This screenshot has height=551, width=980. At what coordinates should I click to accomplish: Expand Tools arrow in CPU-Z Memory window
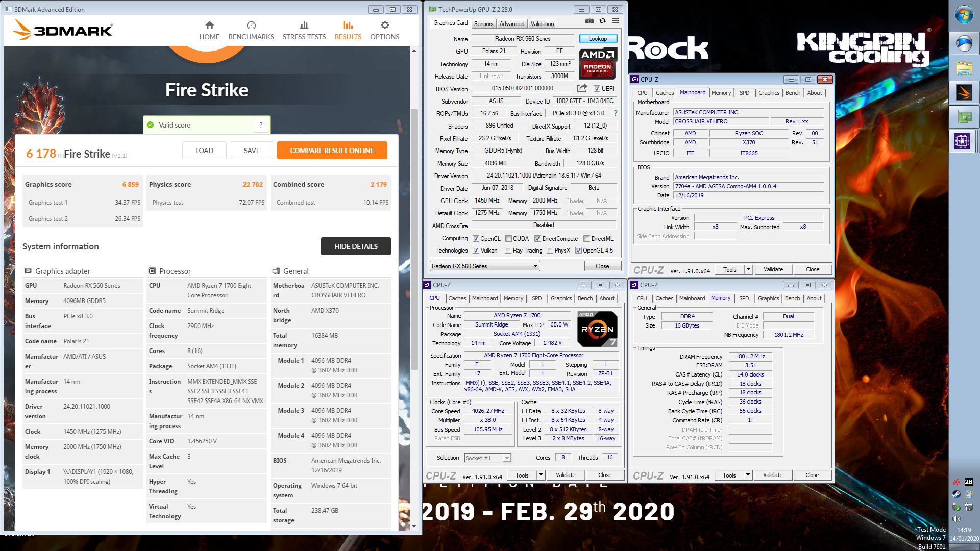[x=748, y=475]
